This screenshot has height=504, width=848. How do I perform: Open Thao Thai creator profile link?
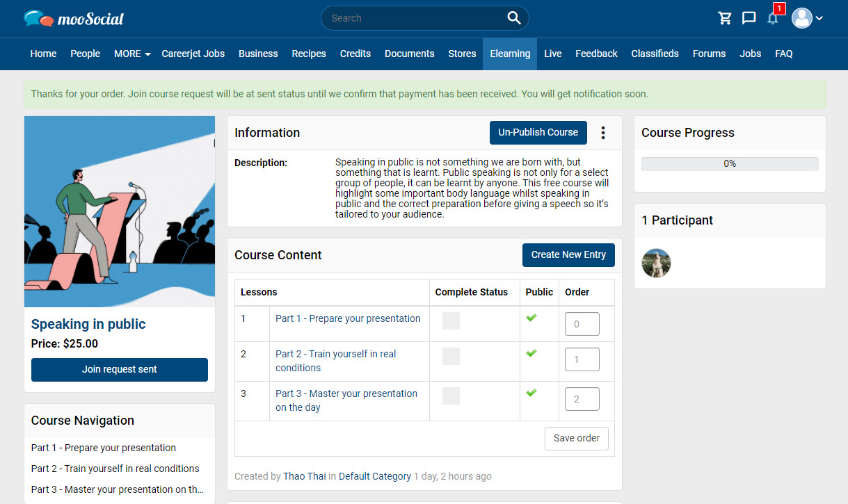[304, 476]
